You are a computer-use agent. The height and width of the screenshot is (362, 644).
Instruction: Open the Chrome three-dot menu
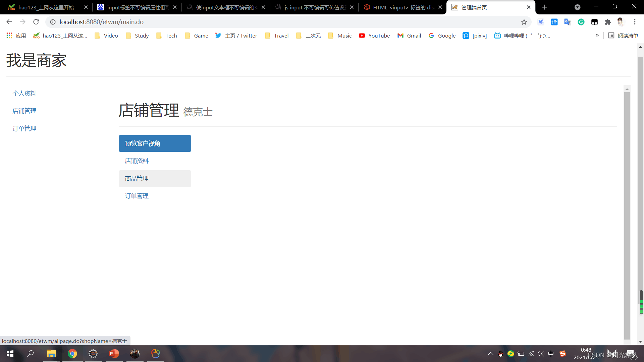pos(635,22)
